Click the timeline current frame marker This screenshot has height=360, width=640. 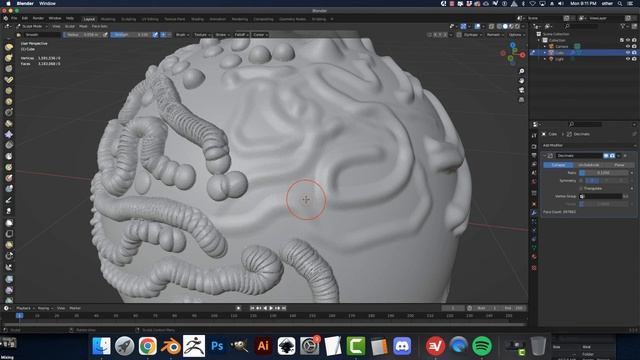click(x=19, y=316)
